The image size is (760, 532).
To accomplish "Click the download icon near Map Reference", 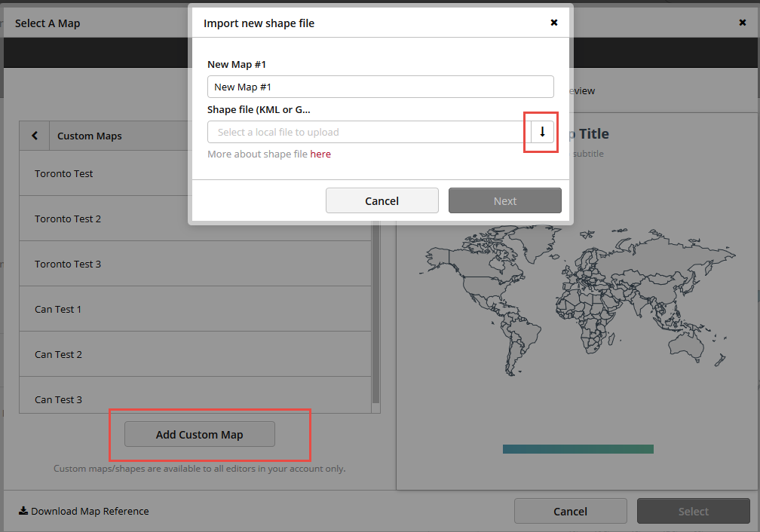I will click(23, 511).
